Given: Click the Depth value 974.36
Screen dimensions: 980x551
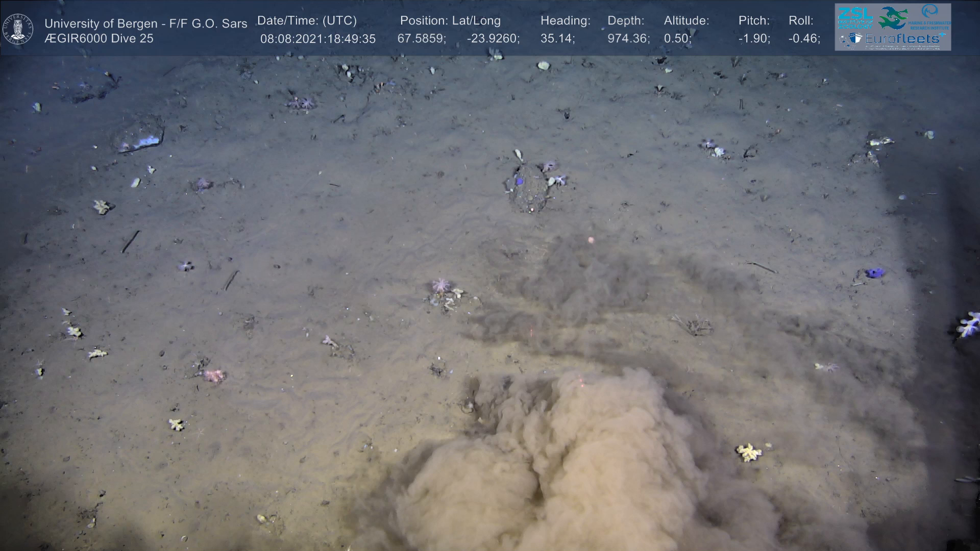Looking at the screenshot, I should [628, 39].
